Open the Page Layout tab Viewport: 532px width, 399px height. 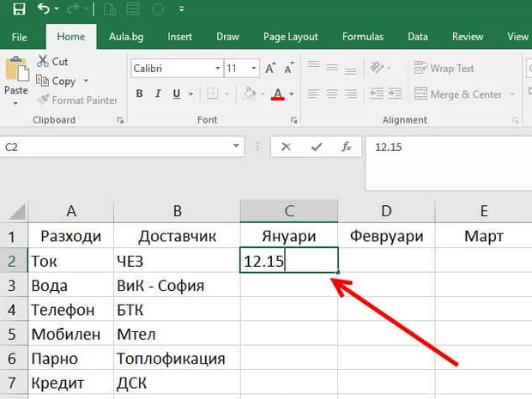pos(291,37)
